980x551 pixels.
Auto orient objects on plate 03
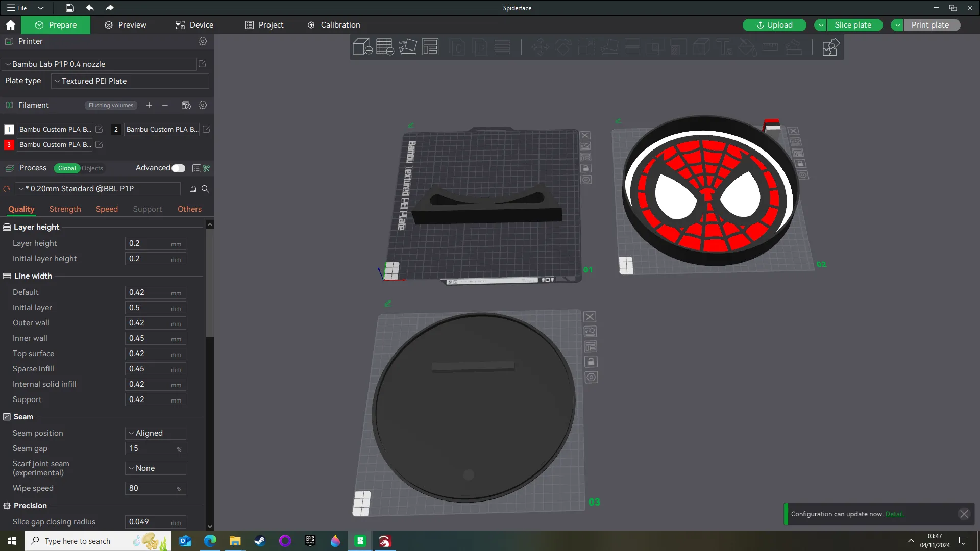[590, 332]
